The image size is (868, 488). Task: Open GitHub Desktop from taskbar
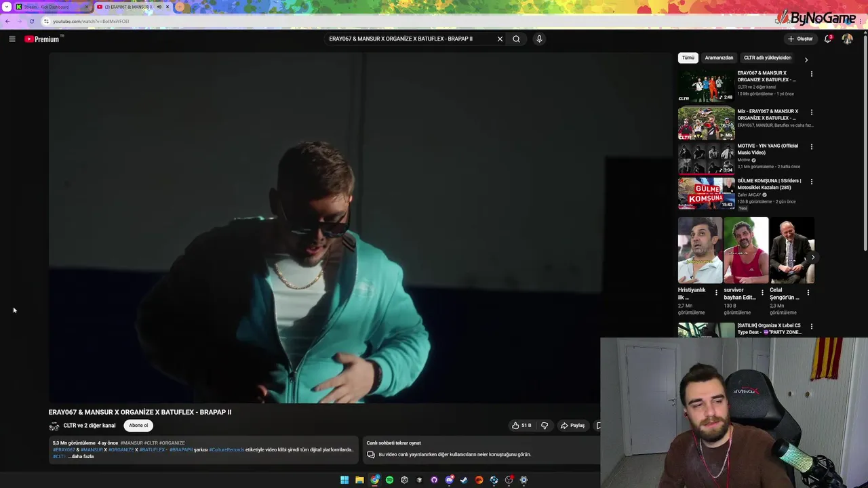tap(434, 480)
